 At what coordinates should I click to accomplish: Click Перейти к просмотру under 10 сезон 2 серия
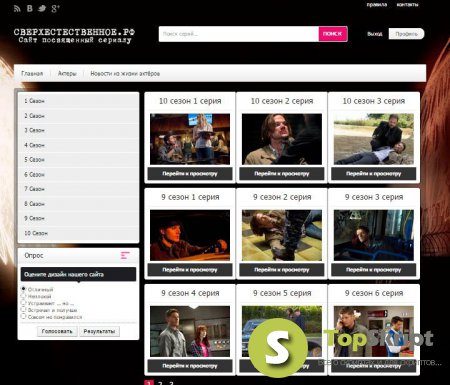pos(282,174)
